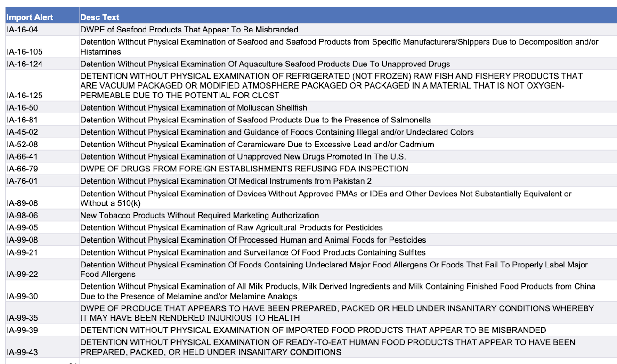Select the IA-99-22 alert cell
617x364 pixels.
pos(22,274)
